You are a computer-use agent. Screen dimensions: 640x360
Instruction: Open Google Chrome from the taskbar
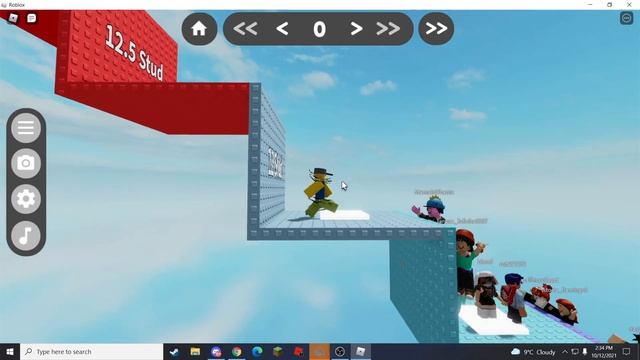point(237,351)
